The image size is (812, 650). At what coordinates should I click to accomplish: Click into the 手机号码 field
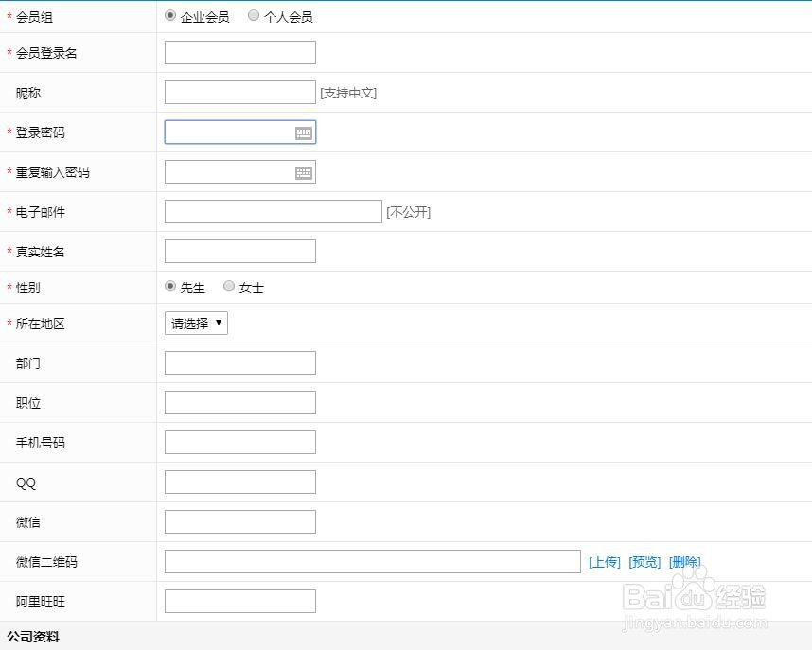tap(239, 443)
